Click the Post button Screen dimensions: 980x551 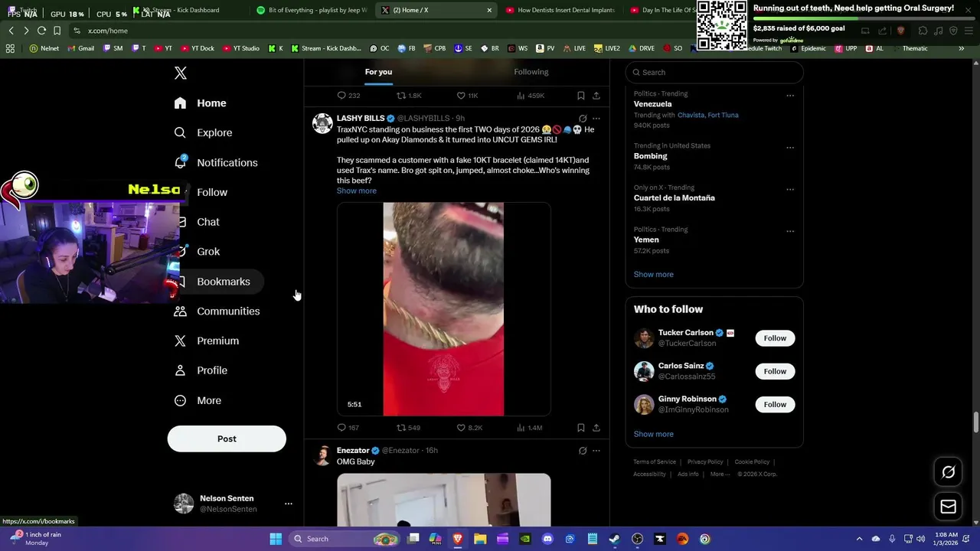click(x=227, y=439)
